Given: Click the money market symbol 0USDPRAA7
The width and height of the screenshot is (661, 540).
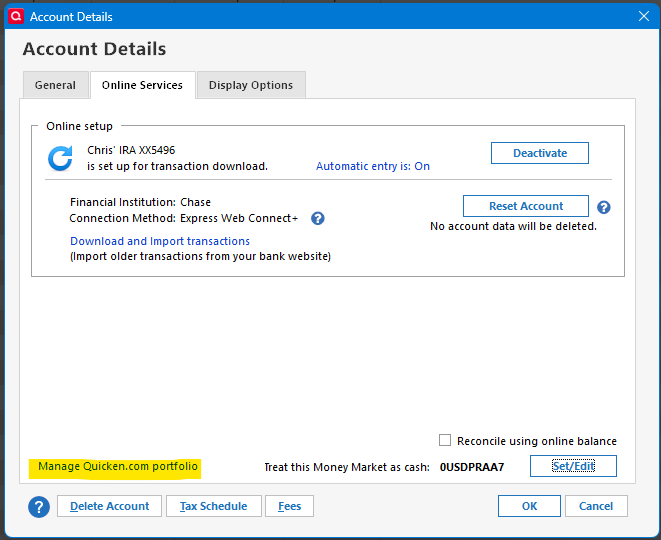Looking at the screenshot, I should [x=472, y=467].
